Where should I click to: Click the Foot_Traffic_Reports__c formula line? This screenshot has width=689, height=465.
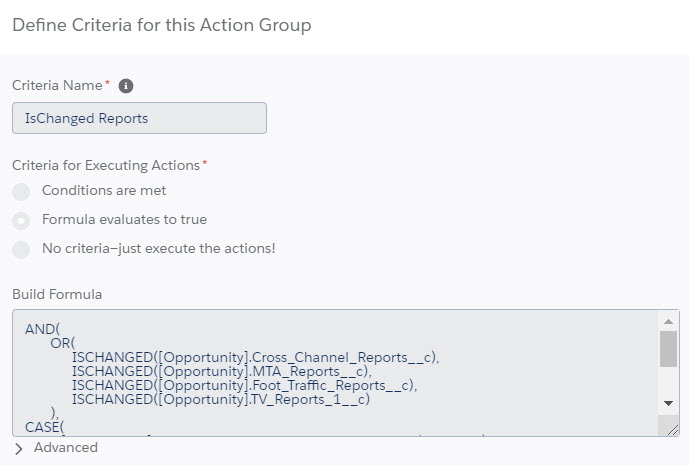[243, 385]
